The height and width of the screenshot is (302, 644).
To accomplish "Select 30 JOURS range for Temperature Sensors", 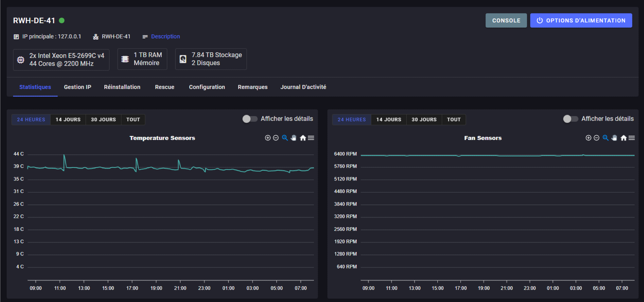I will [x=103, y=119].
